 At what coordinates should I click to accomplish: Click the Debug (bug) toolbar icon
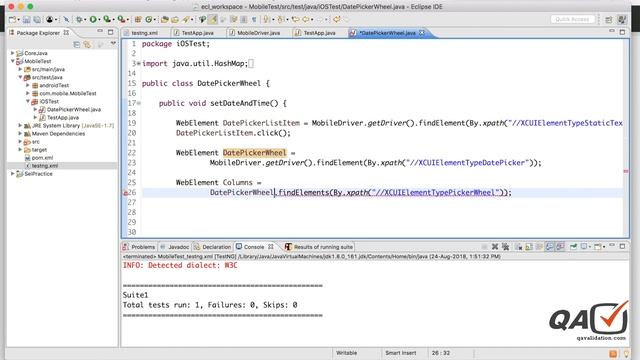click(x=79, y=19)
